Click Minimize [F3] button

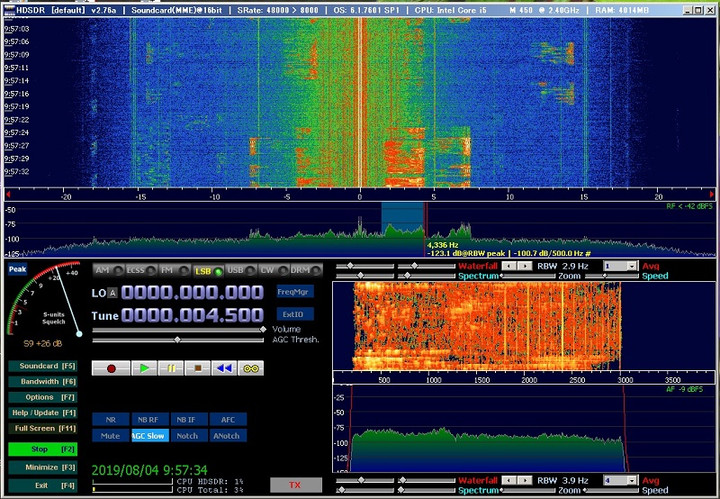(43, 467)
